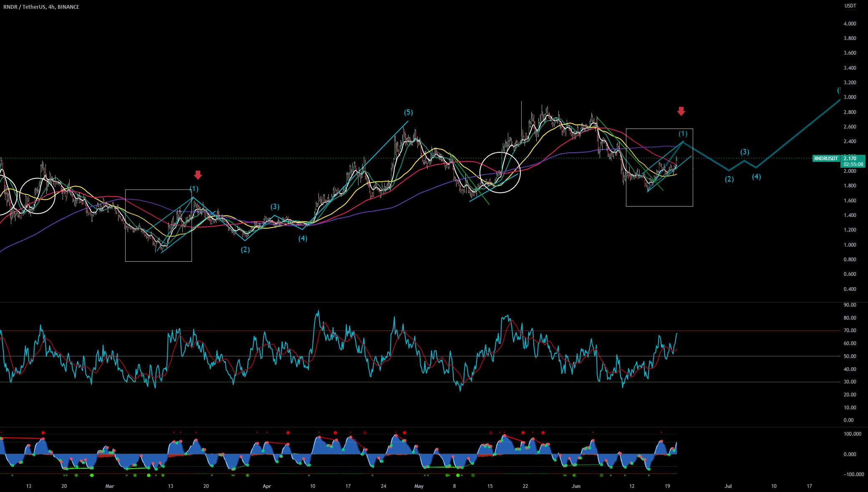Click the wave (5) label near late April peak
Viewport: 868px width, 492px height.
click(408, 112)
